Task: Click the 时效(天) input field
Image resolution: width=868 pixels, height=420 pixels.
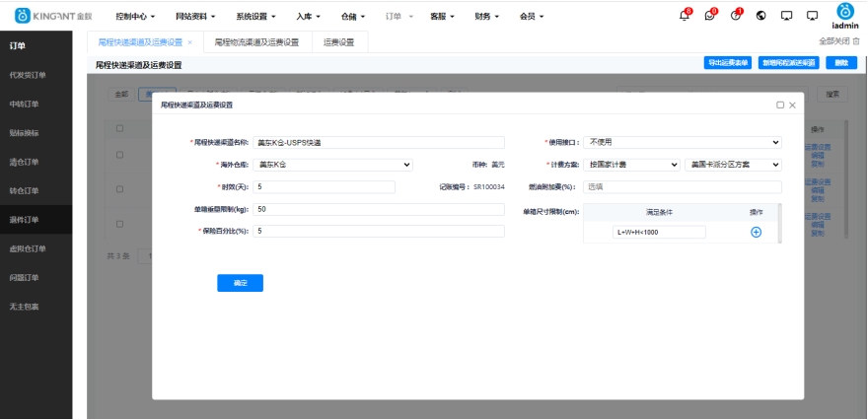Action: pos(324,187)
